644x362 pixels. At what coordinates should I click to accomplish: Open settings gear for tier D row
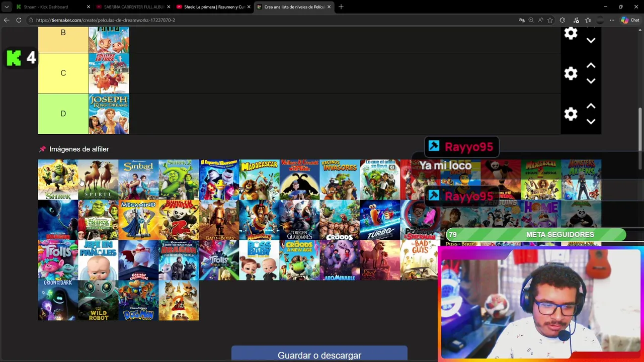click(571, 114)
